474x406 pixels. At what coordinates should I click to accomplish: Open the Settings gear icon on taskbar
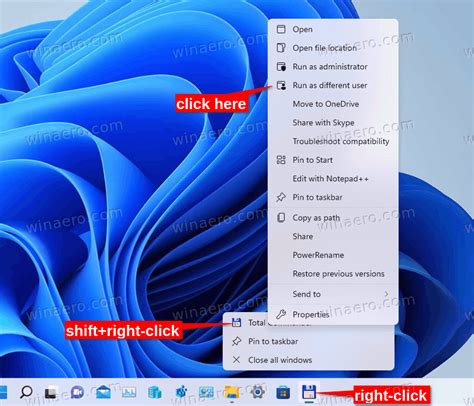[x=257, y=392]
